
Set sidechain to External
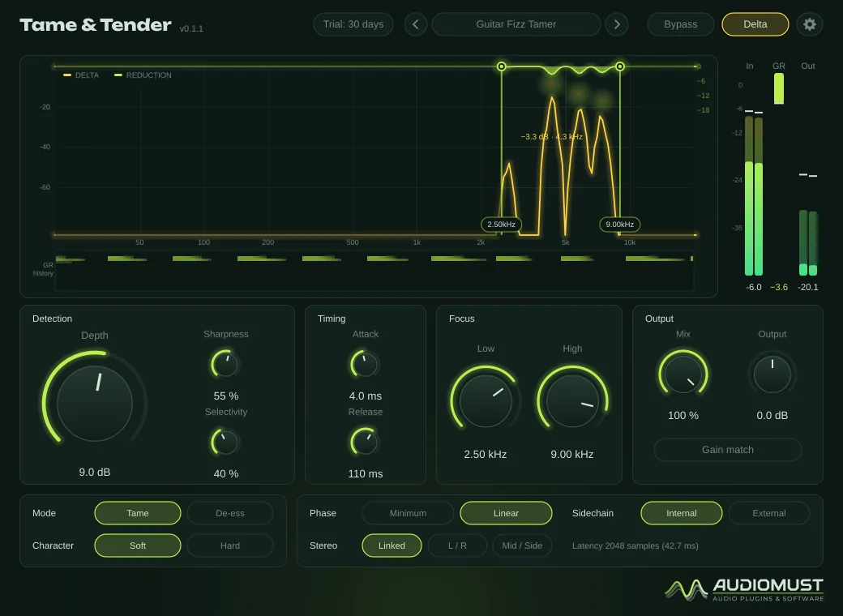coord(768,513)
